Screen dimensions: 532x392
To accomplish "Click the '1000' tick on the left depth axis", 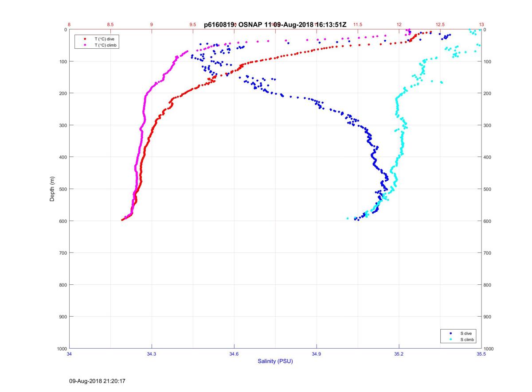I will [62, 349].
